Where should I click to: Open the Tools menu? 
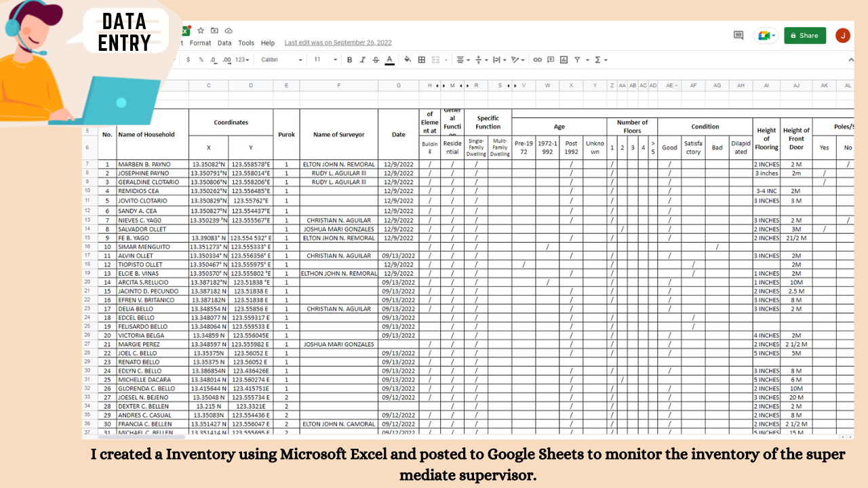coord(246,43)
